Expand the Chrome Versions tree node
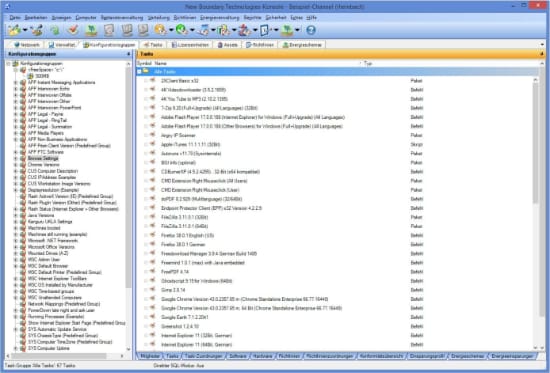This screenshot has height=373, width=550. 15,165
